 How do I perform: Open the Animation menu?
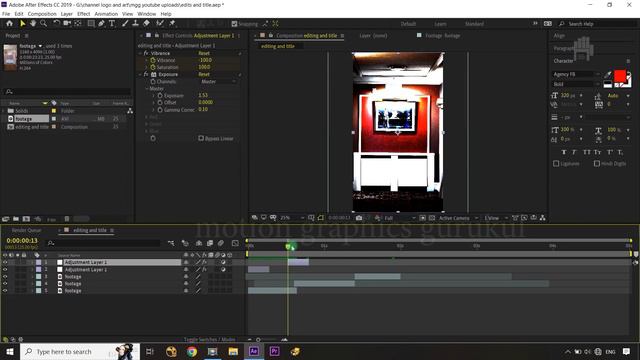click(x=106, y=14)
